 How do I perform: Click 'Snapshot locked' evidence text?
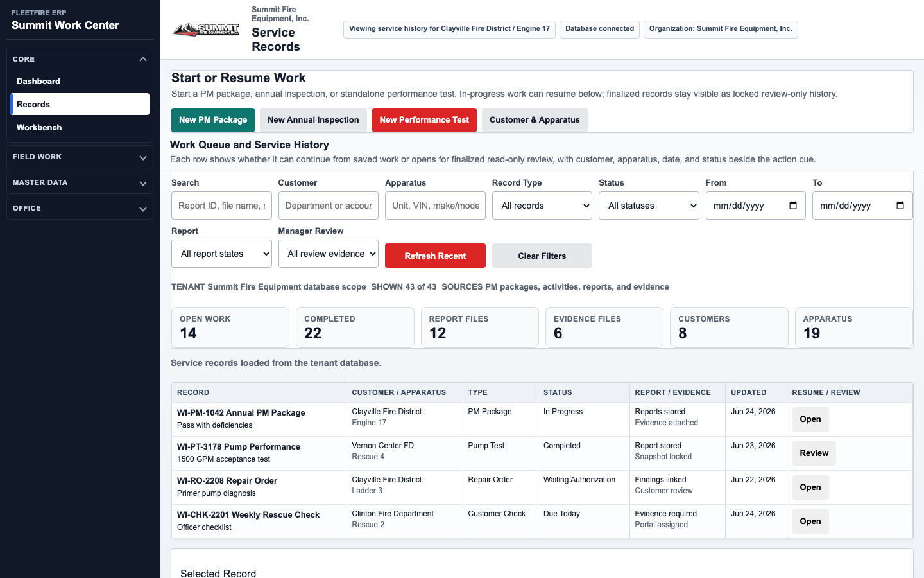point(663,457)
